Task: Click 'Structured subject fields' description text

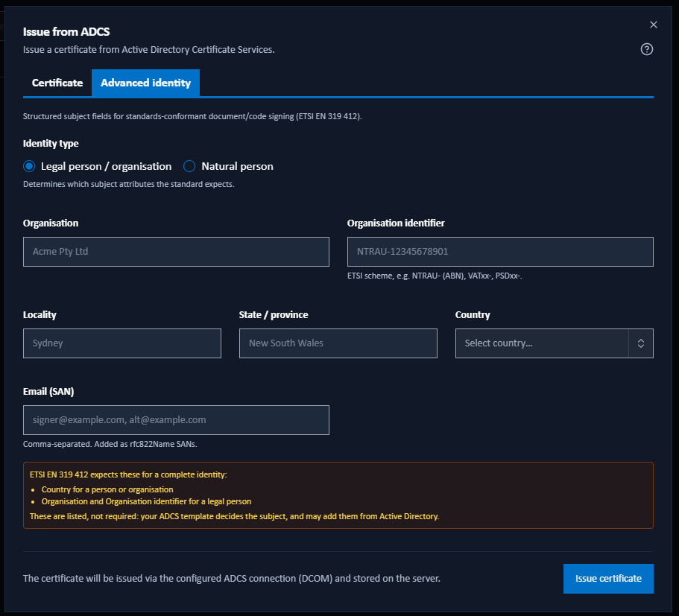Action: [192, 116]
